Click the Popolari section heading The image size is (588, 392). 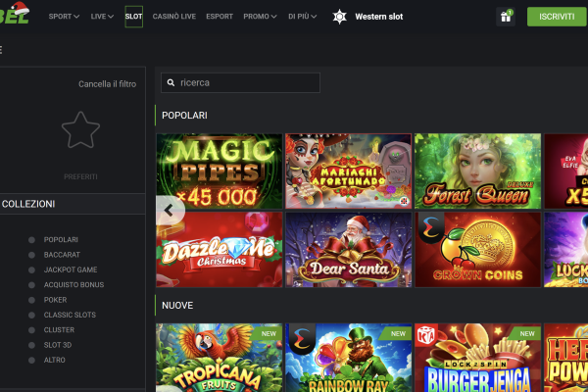pos(184,116)
